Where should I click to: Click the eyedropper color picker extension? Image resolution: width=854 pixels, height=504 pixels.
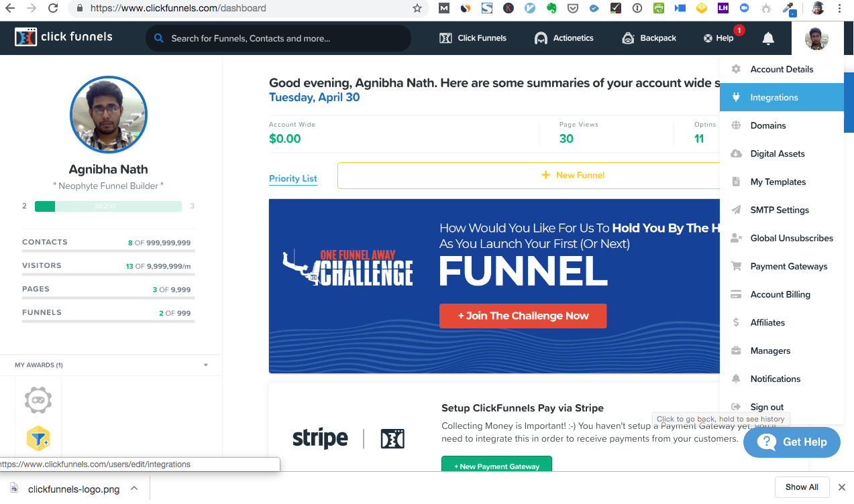789,9
